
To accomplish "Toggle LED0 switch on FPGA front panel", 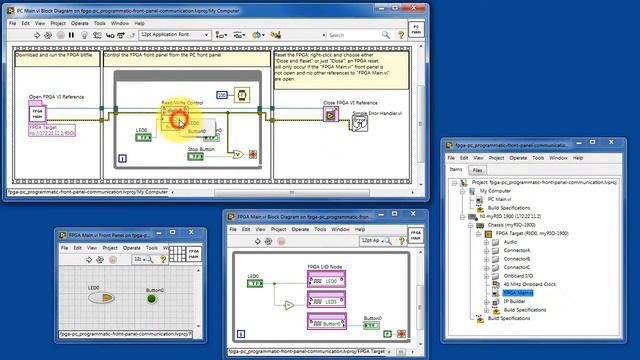I will click(101, 298).
